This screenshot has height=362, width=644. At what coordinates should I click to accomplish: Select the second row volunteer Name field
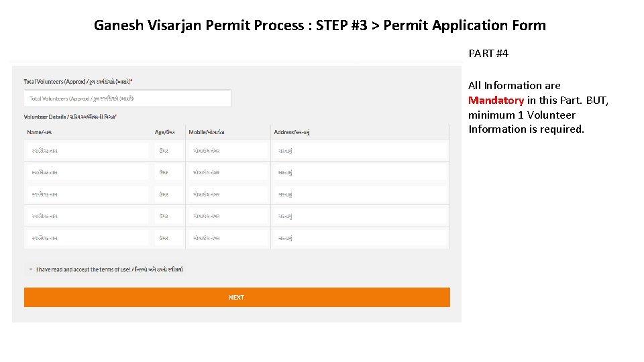click(87, 172)
